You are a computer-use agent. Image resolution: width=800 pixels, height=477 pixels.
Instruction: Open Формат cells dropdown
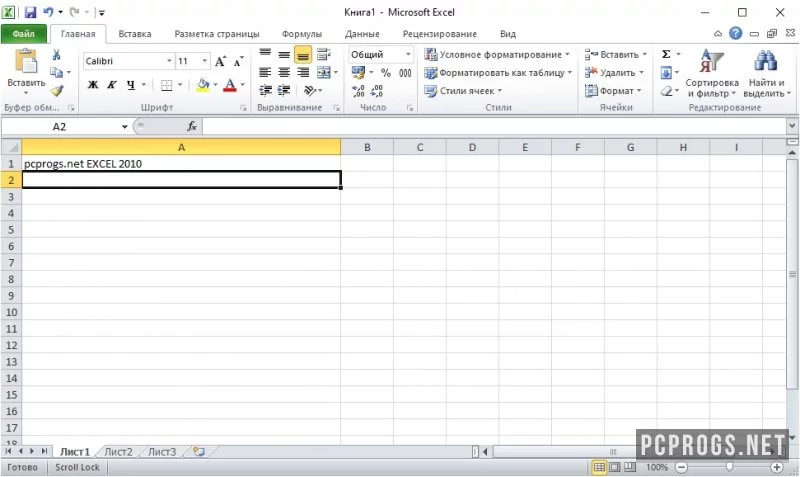tap(613, 91)
